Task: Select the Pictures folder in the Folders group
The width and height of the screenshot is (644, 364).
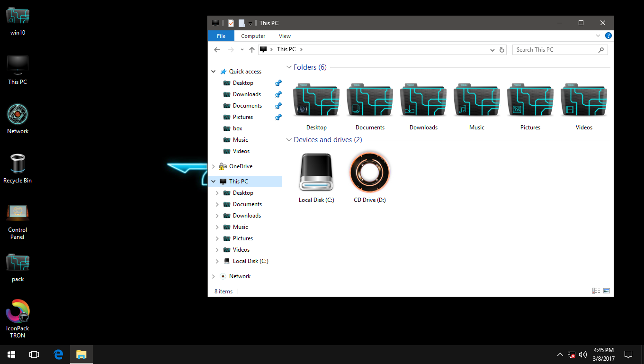Action: point(530,108)
